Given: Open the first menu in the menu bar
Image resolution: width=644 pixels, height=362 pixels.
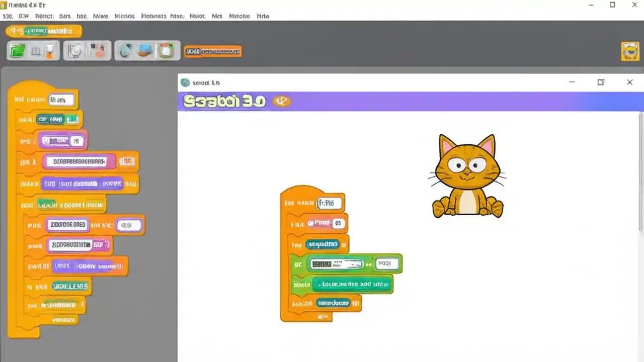Looking at the screenshot, I should 7,16.
